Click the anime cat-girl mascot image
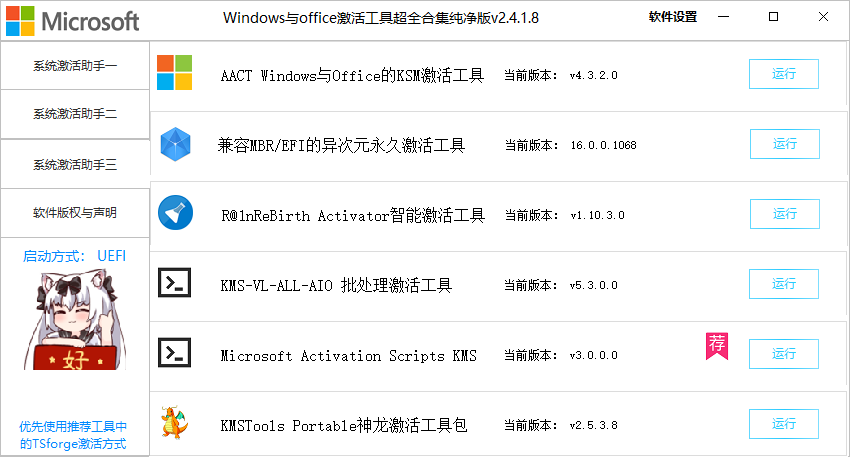 (75, 321)
